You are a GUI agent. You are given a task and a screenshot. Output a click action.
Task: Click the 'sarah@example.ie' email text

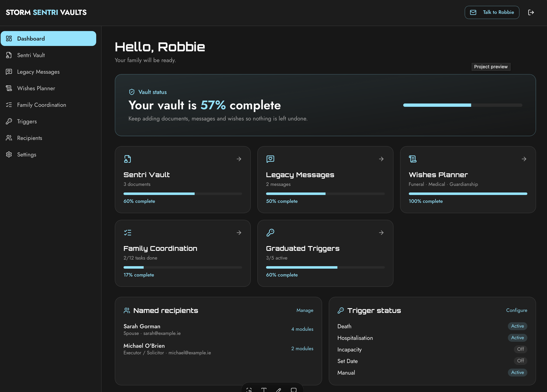click(162, 333)
